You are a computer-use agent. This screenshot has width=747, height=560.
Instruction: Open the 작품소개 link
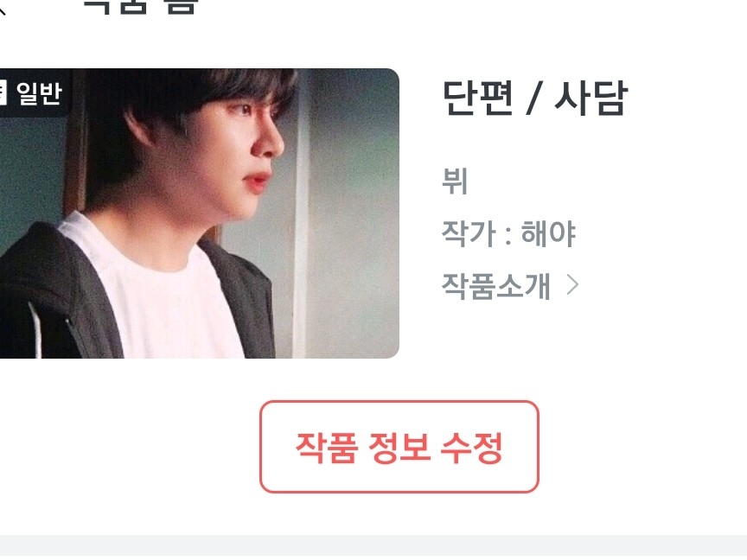496,286
